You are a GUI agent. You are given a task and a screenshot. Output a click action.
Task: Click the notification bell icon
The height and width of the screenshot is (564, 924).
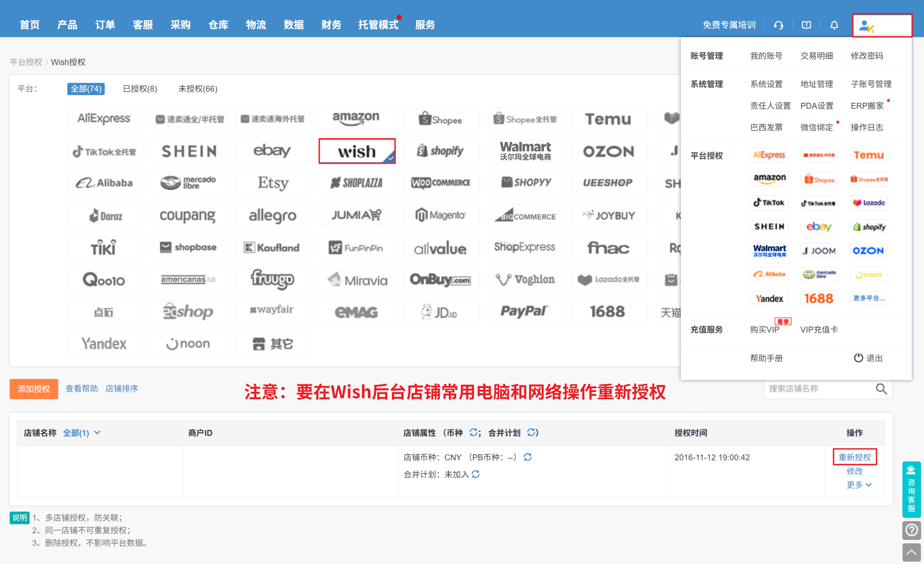coord(834,25)
